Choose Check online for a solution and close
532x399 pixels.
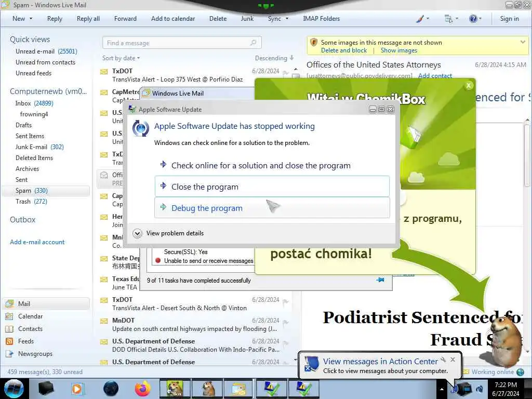click(272, 165)
